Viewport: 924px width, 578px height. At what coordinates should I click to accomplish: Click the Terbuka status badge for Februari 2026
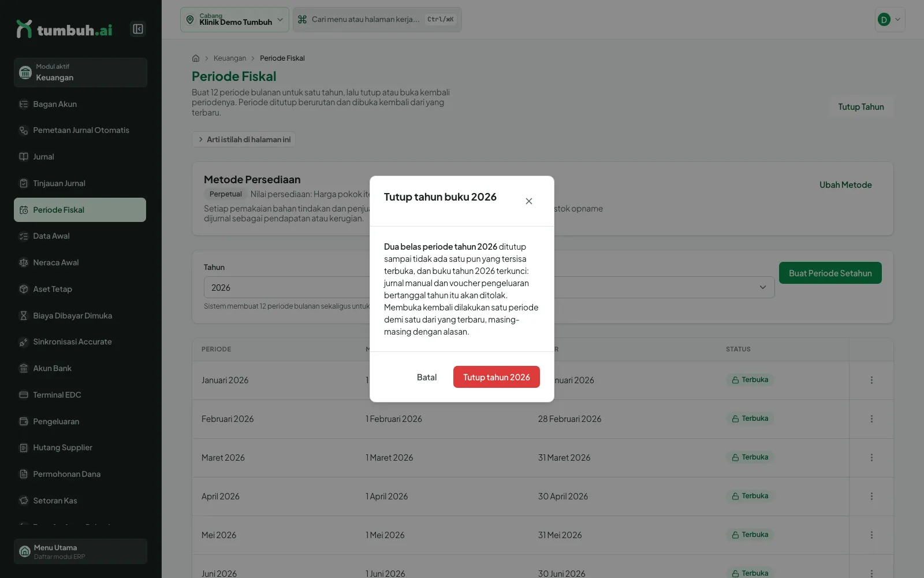(x=750, y=418)
